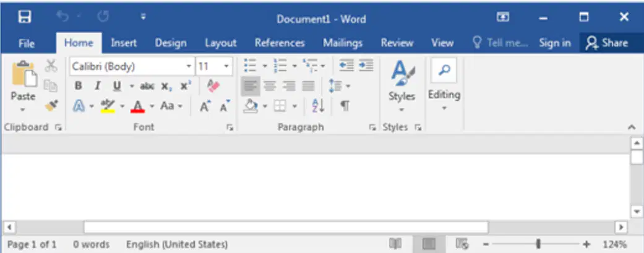Switch to Read Mode view
This screenshot has width=644, height=253.
click(x=395, y=244)
